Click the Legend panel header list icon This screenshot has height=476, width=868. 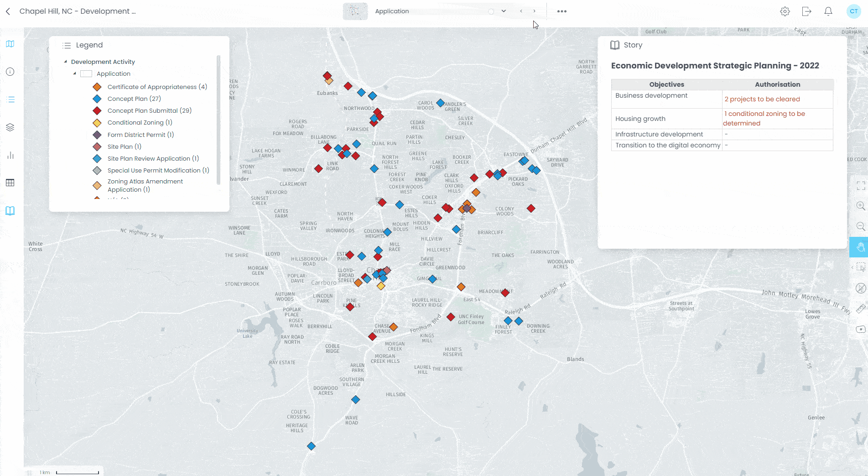(67, 45)
